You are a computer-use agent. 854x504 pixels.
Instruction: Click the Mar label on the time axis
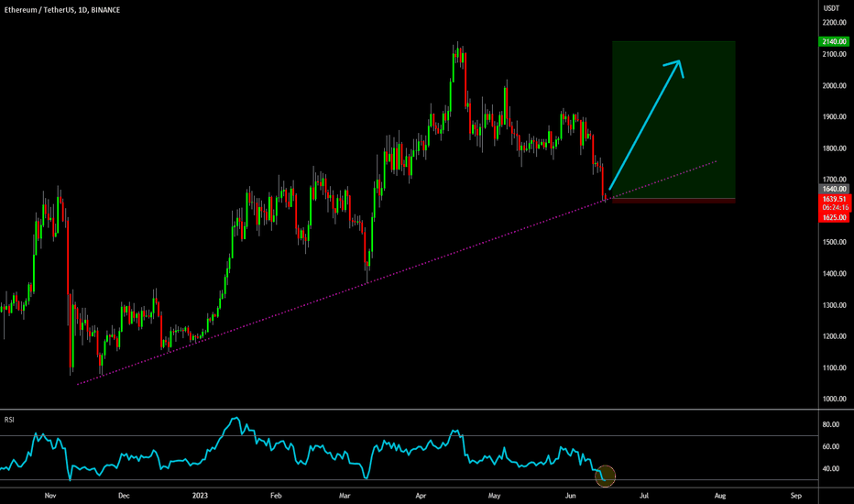pyautogui.click(x=345, y=495)
